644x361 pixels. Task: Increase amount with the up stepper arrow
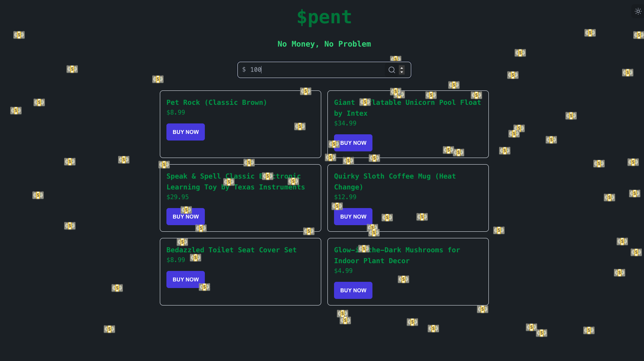[x=402, y=68]
